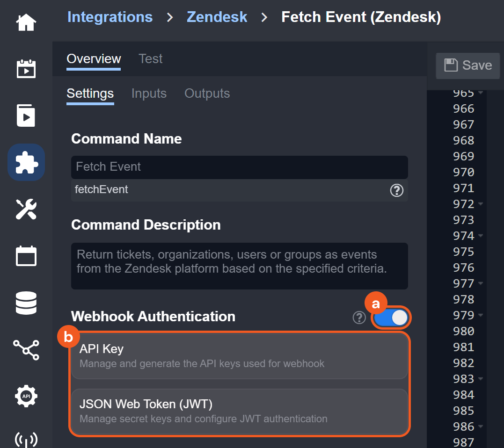Click the Command Name input field
Image resolution: width=504 pixels, height=448 pixels.
[x=239, y=167]
